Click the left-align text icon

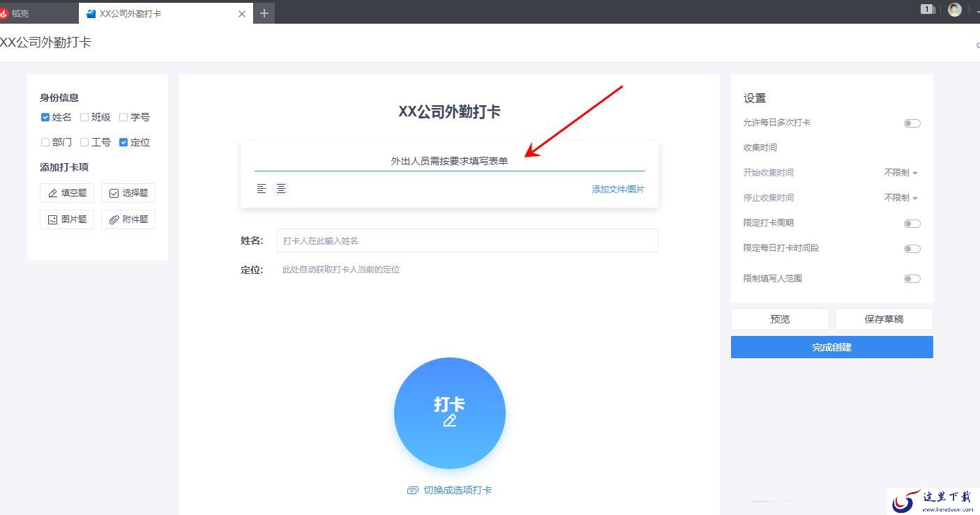coord(262,189)
